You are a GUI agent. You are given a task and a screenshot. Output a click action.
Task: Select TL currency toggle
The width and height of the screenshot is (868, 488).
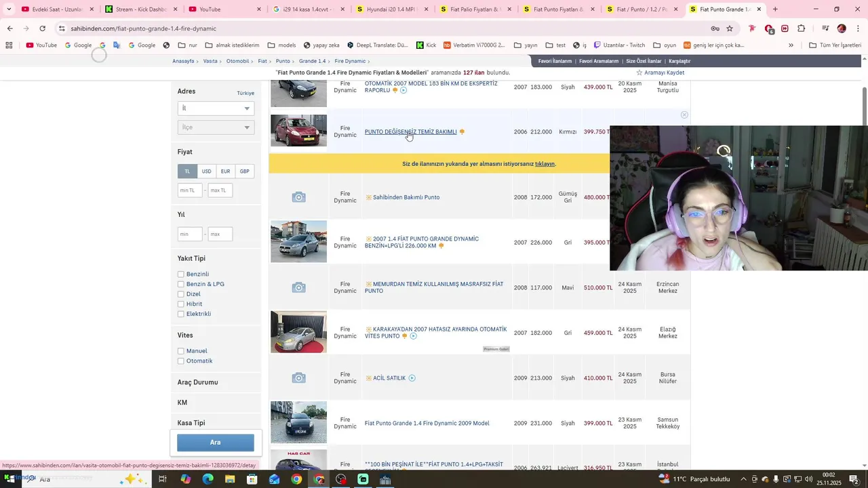pyautogui.click(x=187, y=171)
